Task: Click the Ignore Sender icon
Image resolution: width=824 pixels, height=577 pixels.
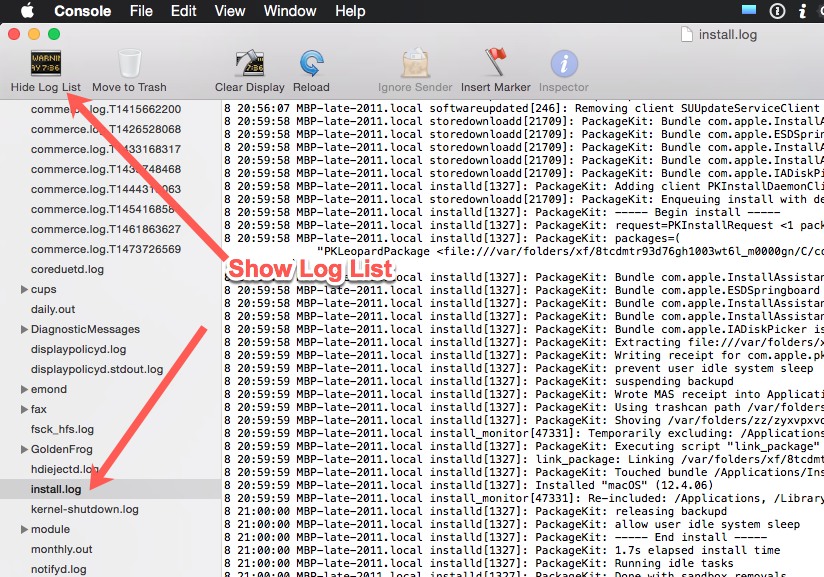Action: pos(415,64)
